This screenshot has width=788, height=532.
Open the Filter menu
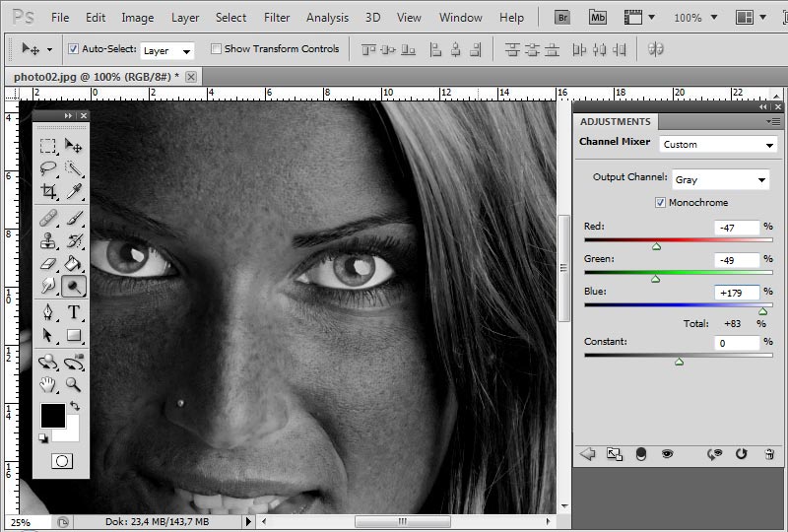click(x=277, y=18)
